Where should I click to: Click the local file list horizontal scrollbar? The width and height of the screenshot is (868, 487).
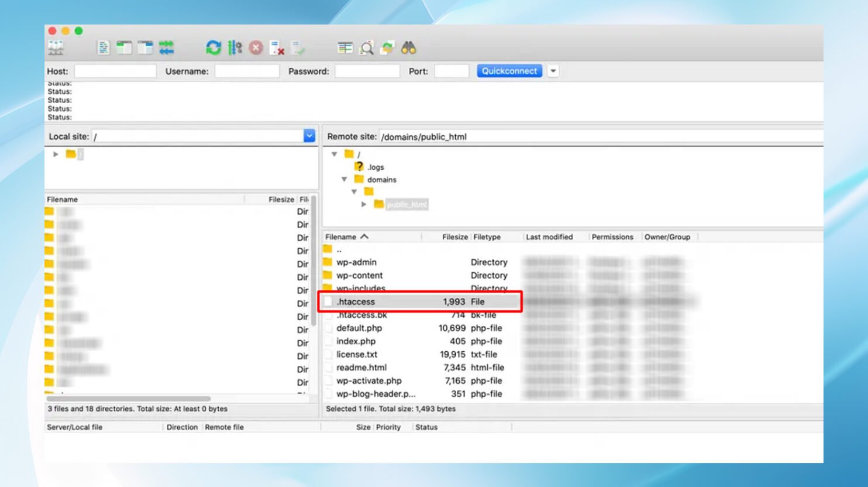[x=129, y=399]
